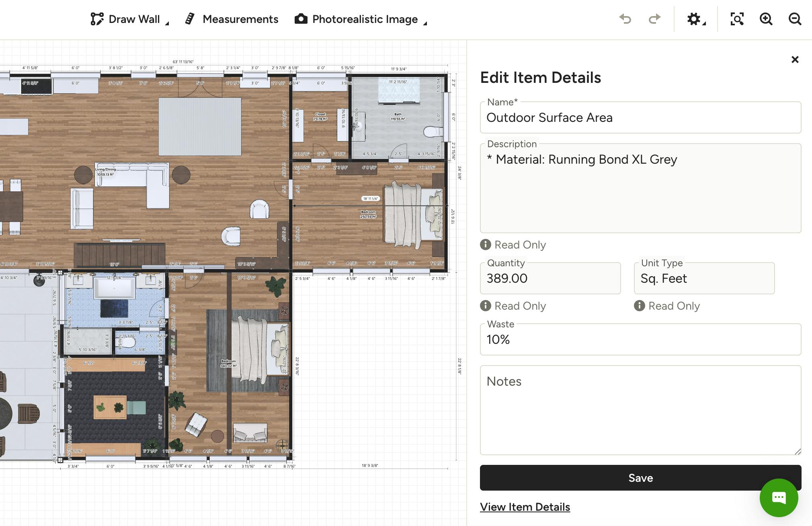
Task: Open the settings gear menu
Action: pyautogui.click(x=693, y=19)
